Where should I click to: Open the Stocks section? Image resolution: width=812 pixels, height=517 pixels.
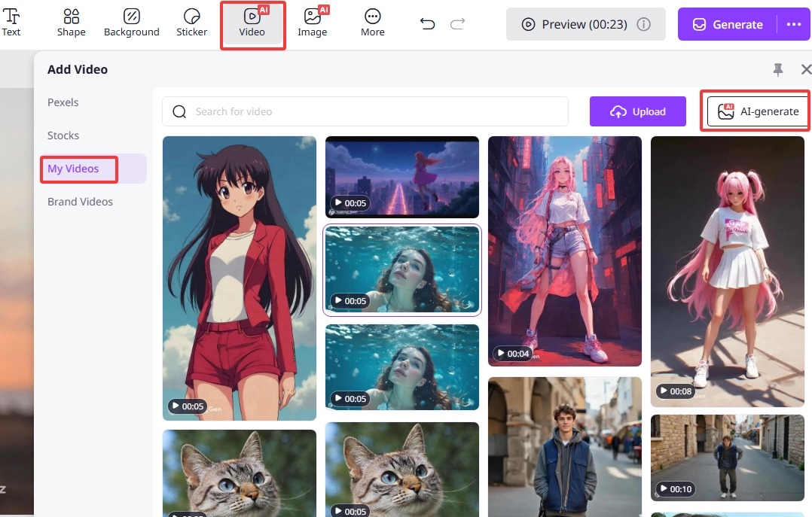click(x=63, y=135)
